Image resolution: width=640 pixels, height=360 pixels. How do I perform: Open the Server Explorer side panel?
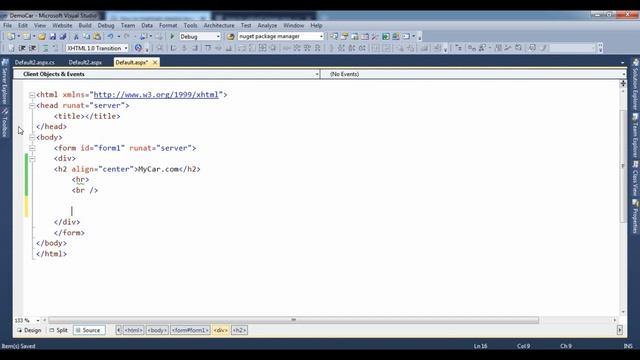point(4,82)
